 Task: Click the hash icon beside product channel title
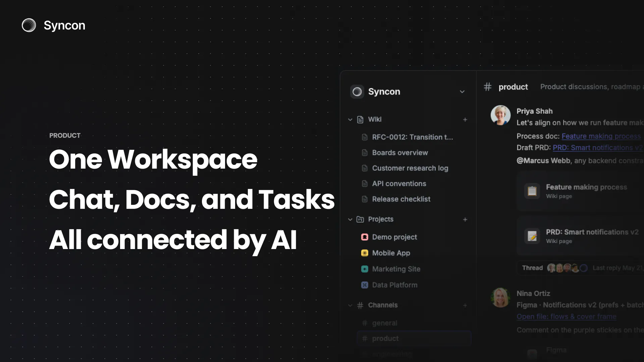487,87
